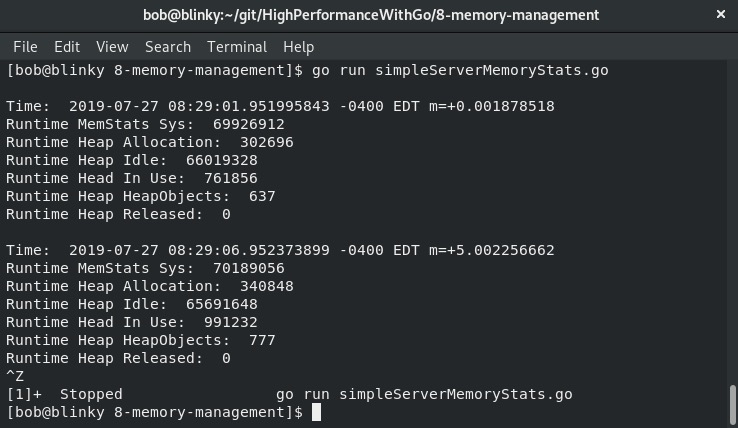
Task: Click the HeapObjects 637 line
Action: tap(141, 196)
